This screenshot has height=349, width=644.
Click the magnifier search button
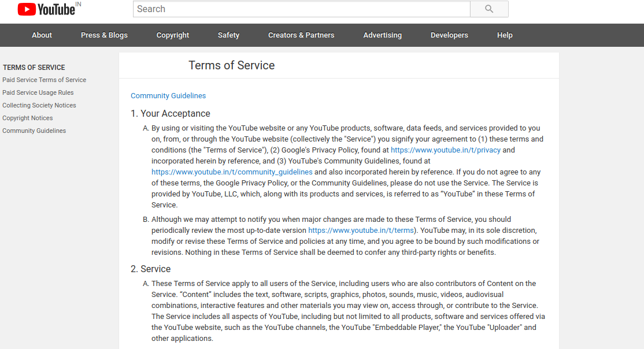tap(489, 9)
